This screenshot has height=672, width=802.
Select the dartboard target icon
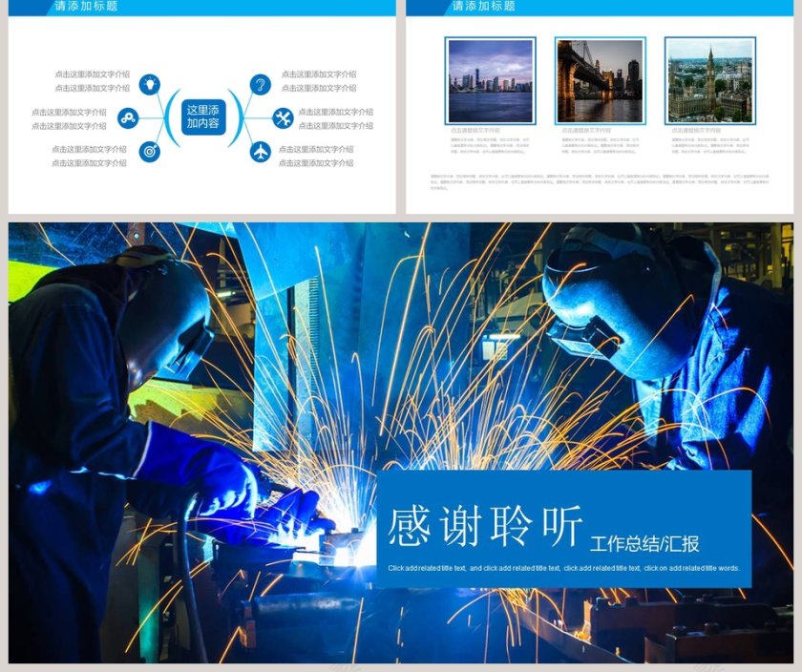click(x=149, y=151)
